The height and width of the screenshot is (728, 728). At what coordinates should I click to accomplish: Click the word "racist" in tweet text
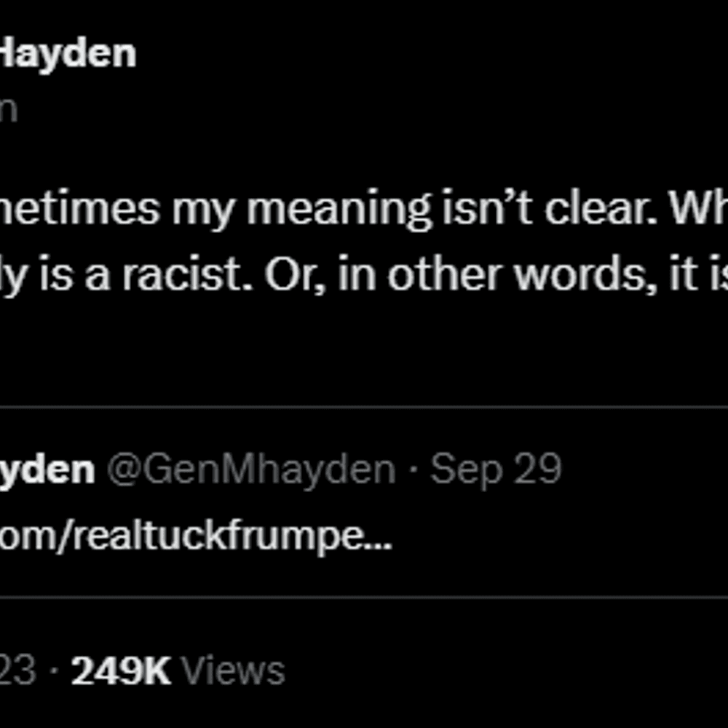187,275
